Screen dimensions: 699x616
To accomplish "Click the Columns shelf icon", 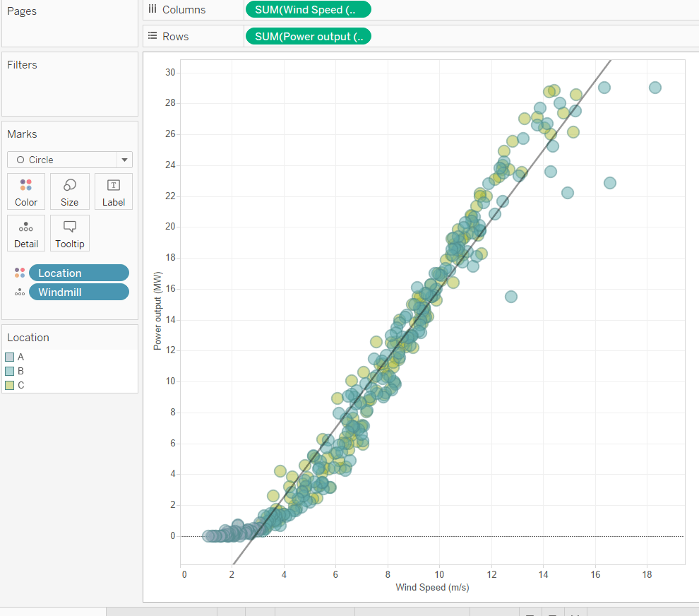I will click(x=153, y=9).
